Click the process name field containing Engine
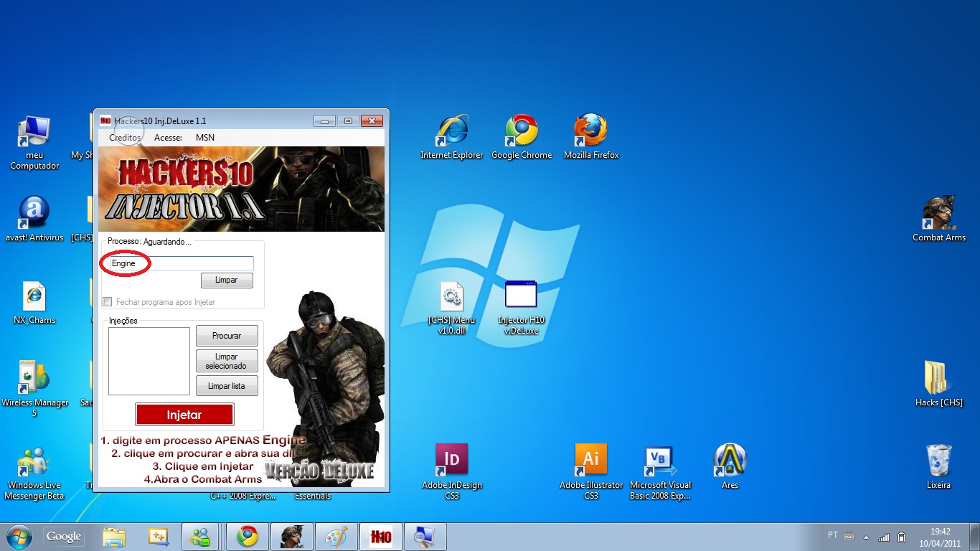 coord(181,263)
